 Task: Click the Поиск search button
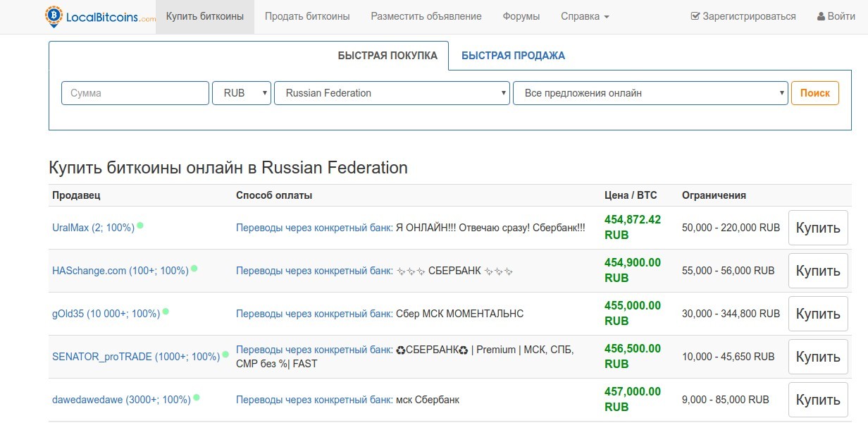815,93
